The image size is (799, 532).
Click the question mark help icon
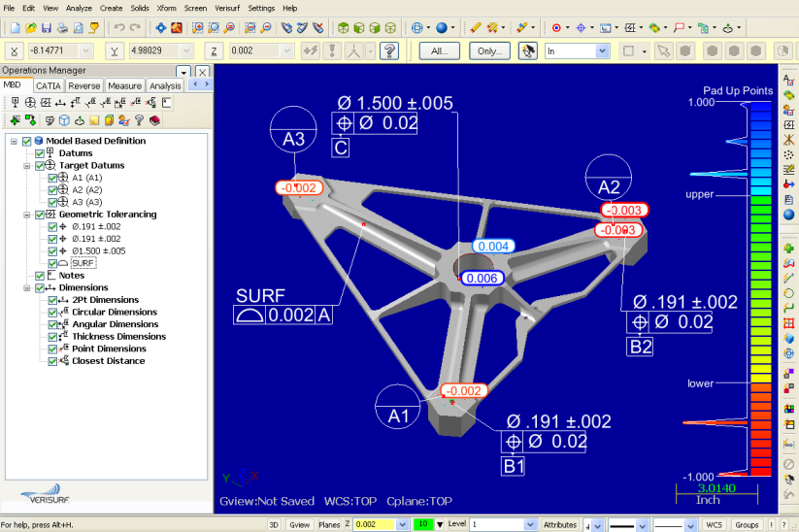pyautogui.click(x=389, y=50)
